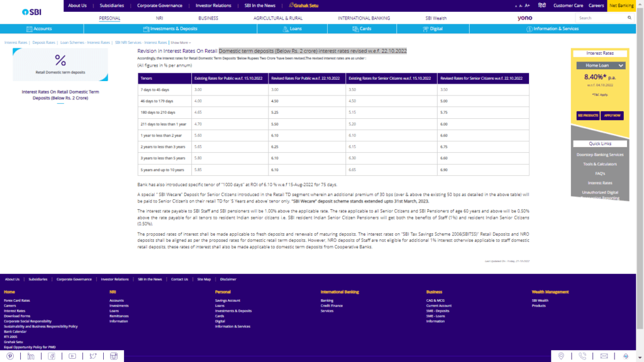Open the Instagram social icon in footer
This screenshot has width=644, height=362.
click(x=114, y=356)
